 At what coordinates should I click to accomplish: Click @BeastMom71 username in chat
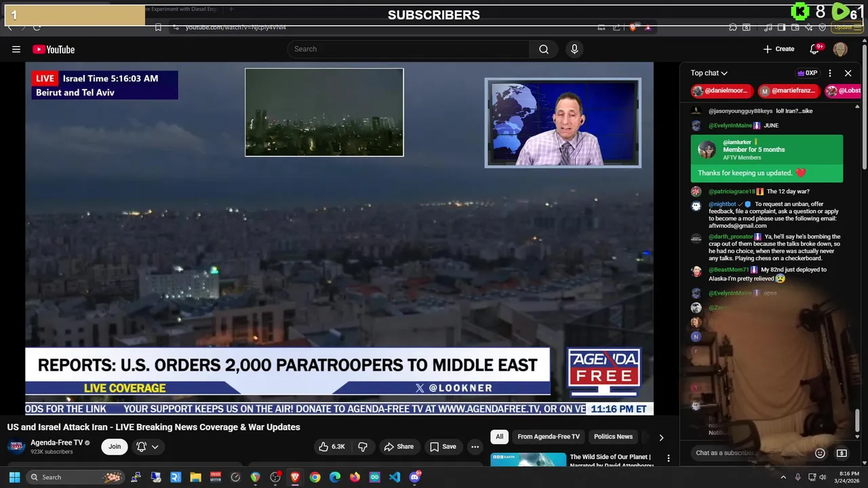click(729, 270)
